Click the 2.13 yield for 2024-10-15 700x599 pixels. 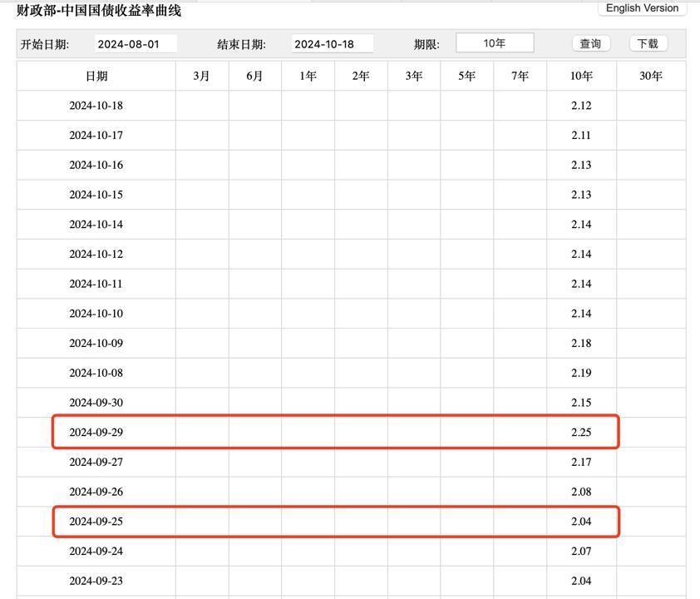coord(581,195)
